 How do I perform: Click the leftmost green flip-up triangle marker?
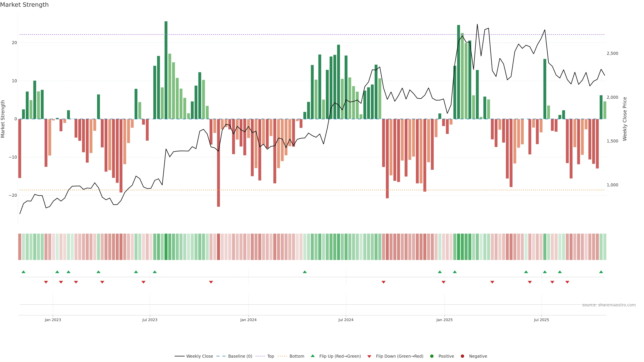click(x=23, y=272)
